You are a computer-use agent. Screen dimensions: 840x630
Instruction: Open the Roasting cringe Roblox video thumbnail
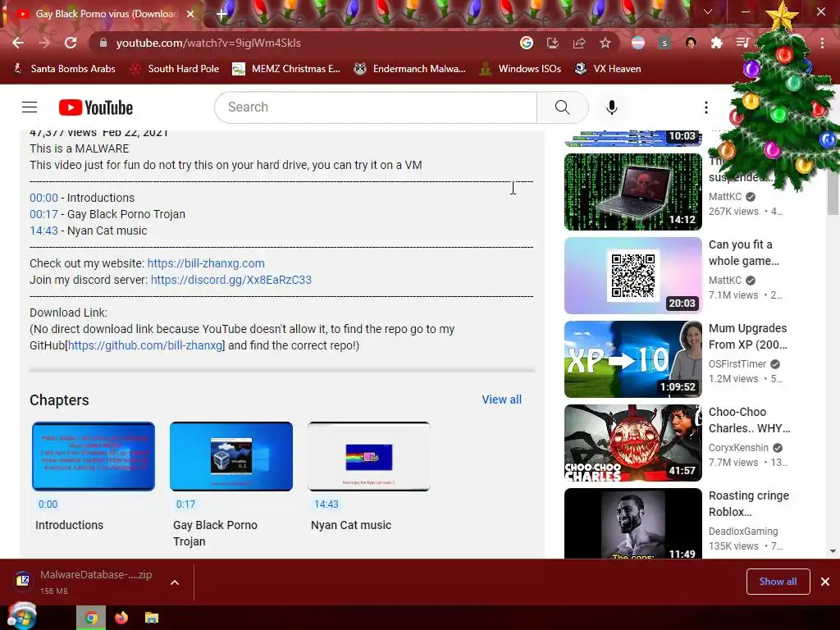click(x=633, y=523)
